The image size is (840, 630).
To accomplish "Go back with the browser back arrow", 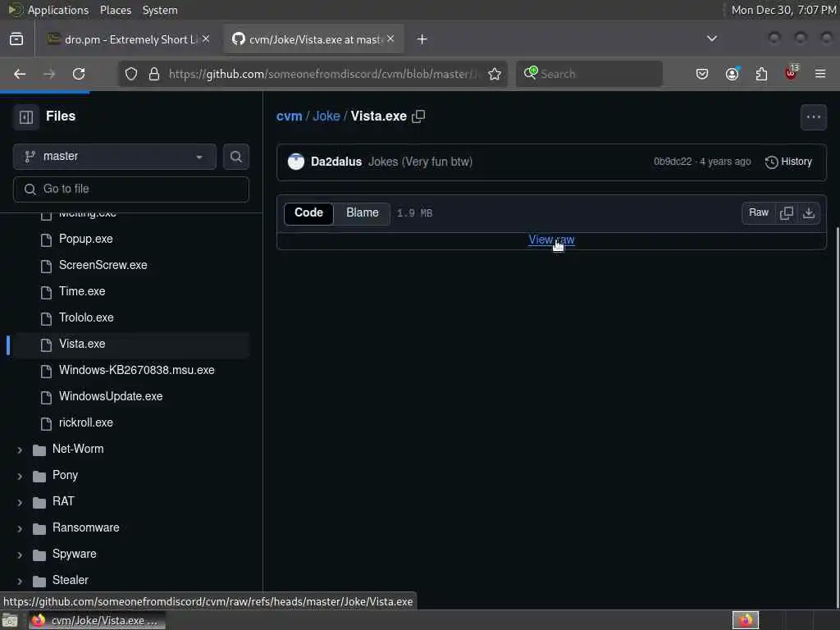I will [x=20, y=74].
